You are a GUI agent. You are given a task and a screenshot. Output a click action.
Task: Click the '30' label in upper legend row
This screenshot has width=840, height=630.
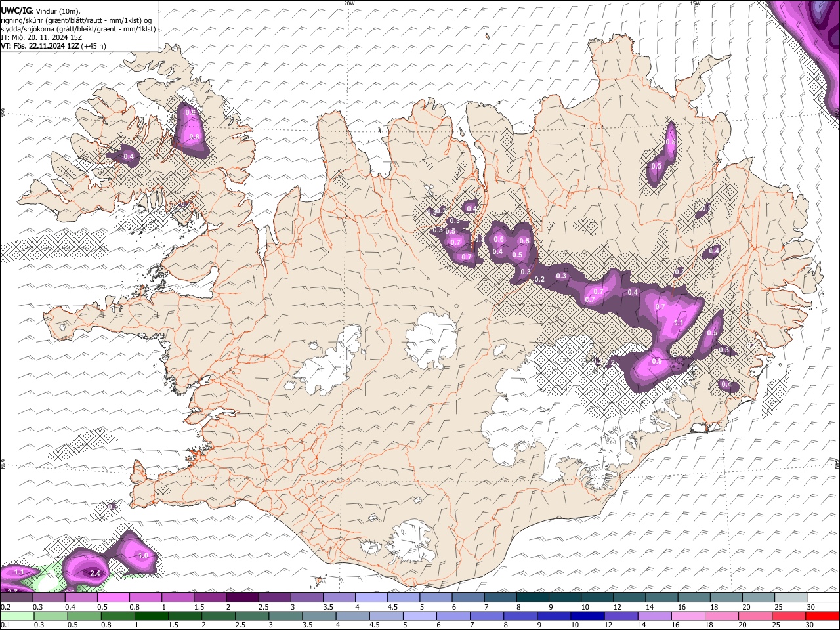pos(811,607)
